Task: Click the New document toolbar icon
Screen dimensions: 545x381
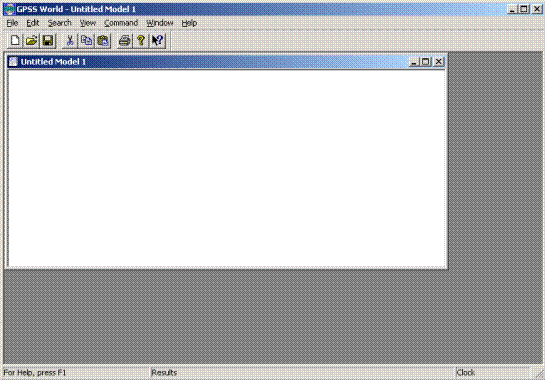Action: (15, 41)
